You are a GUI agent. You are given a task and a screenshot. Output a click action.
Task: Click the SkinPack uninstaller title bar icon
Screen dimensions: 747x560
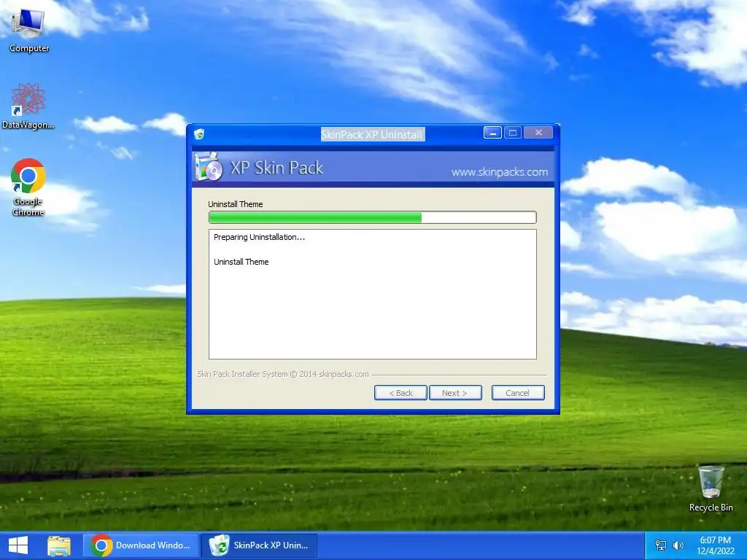point(199,134)
